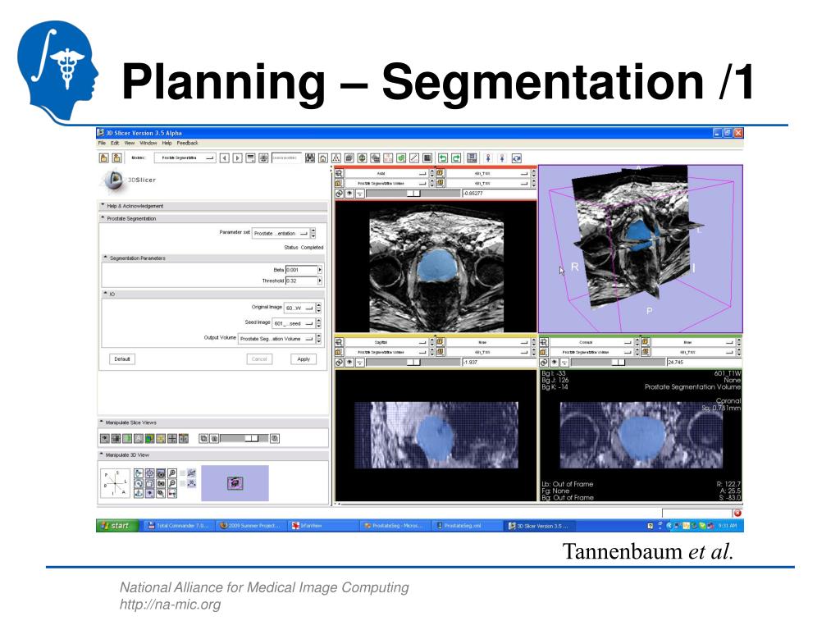The image size is (840, 630).
Task: Open the View menu
Action: point(129,143)
